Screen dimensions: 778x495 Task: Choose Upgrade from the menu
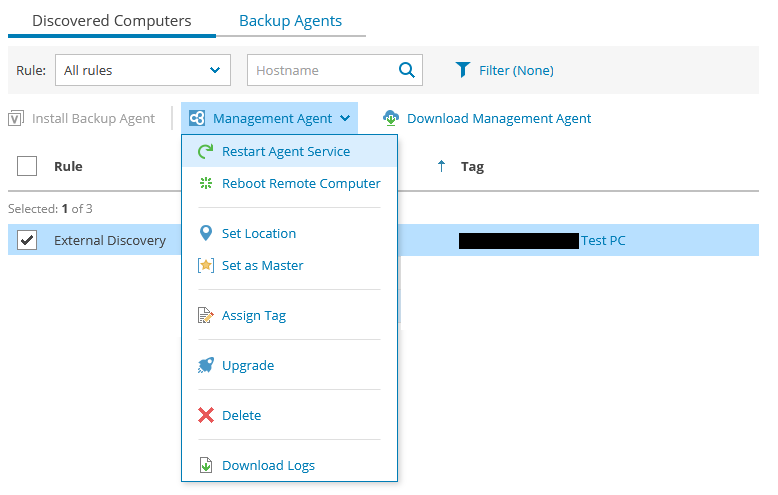289,366
